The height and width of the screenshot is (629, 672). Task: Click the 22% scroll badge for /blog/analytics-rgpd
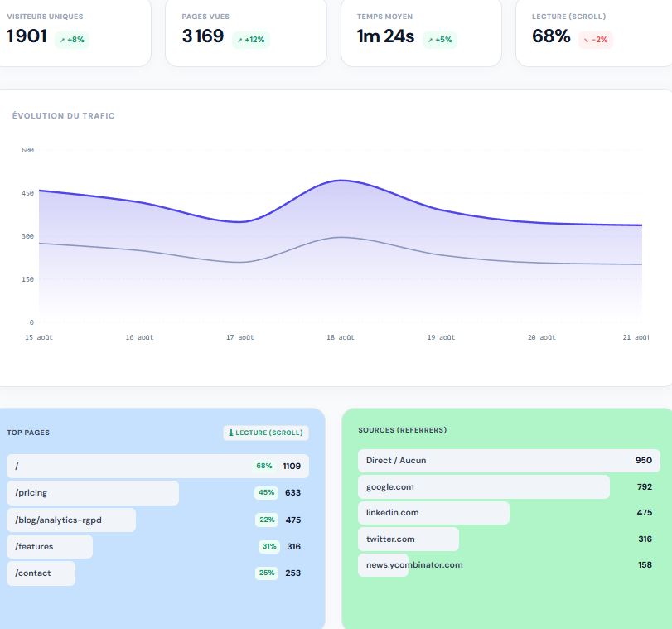tap(267, 520)
